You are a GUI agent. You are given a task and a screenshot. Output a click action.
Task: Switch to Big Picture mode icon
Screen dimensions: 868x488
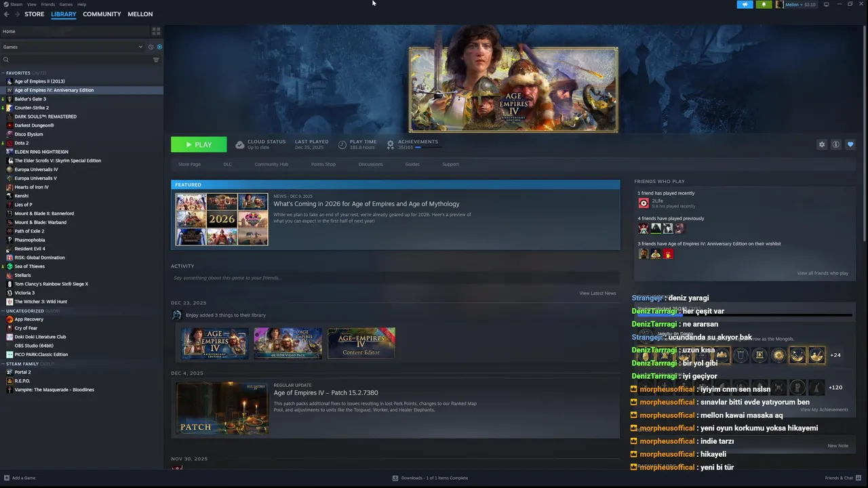[826, 4]
